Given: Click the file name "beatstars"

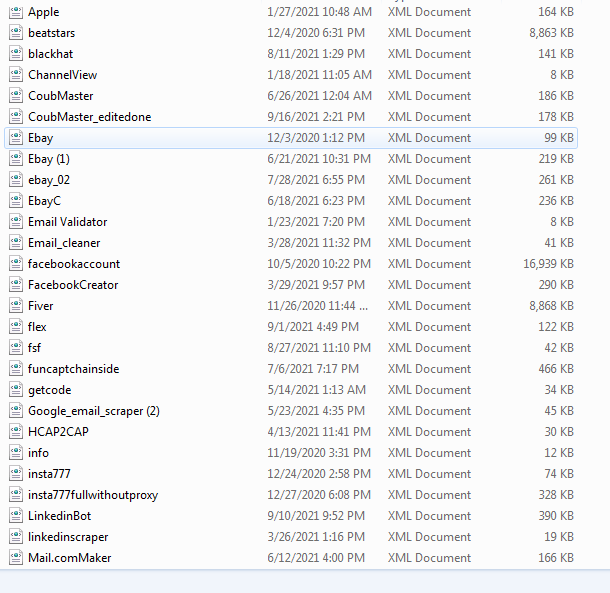Looking at the screenshot, I should (x=51, y=33).
